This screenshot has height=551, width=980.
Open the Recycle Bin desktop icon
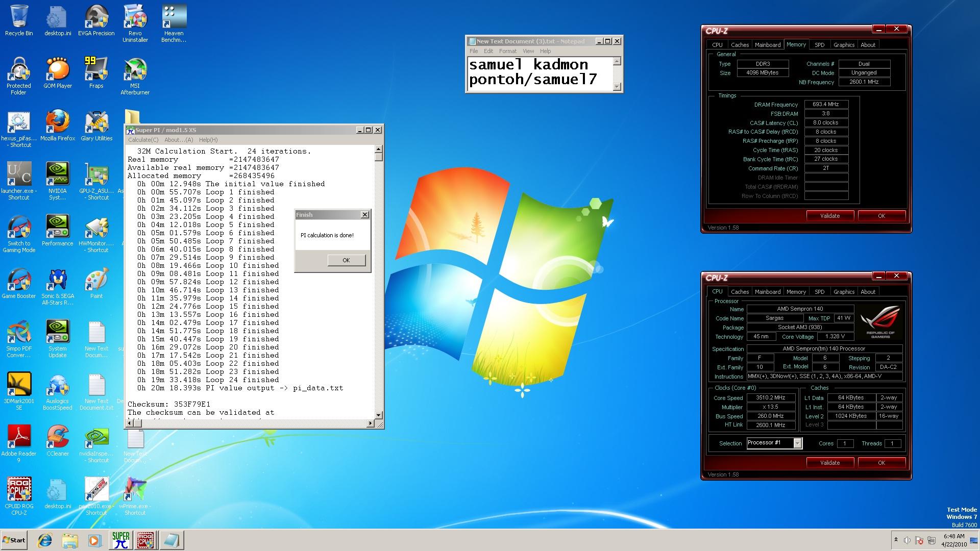point(19,20)
